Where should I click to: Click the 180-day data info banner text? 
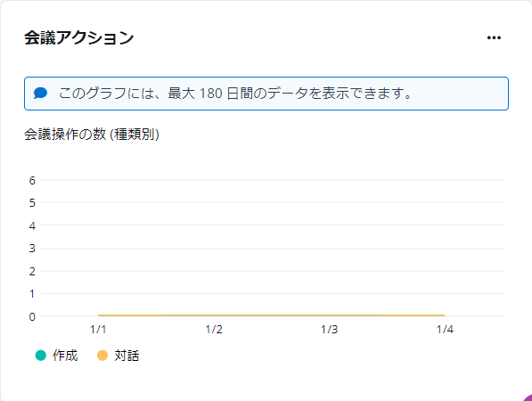235,94
